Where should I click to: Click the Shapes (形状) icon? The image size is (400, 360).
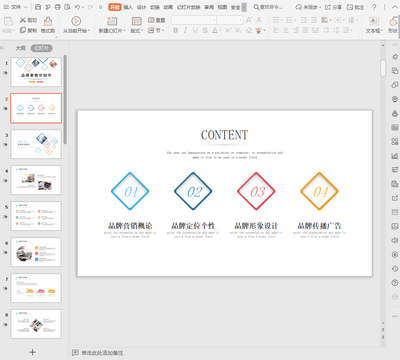click(x=393, y=21)
